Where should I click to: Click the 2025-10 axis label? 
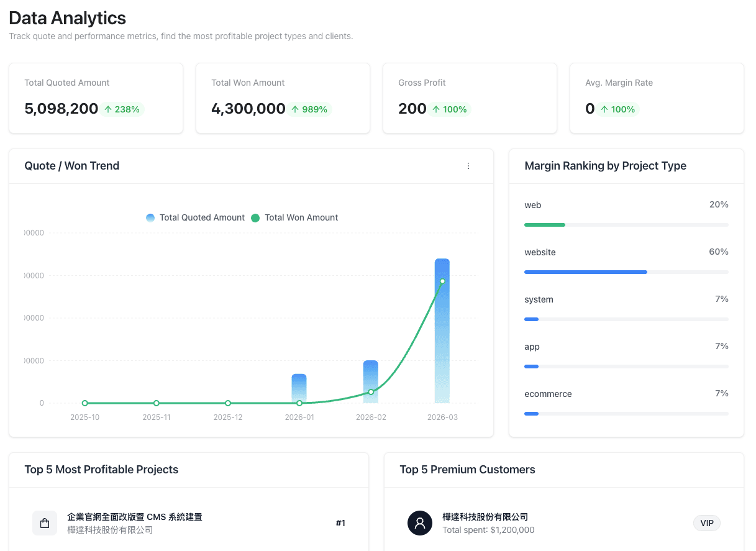click(85, 417)
